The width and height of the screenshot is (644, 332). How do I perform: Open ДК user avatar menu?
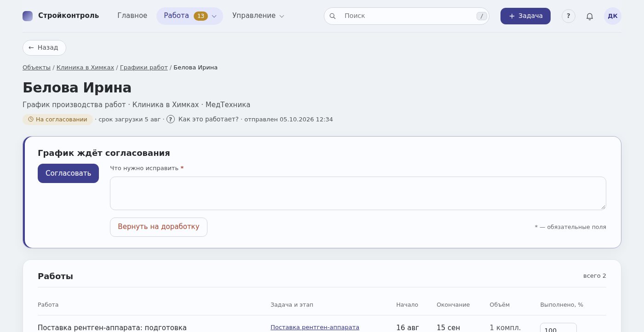(x=613, y=16)
